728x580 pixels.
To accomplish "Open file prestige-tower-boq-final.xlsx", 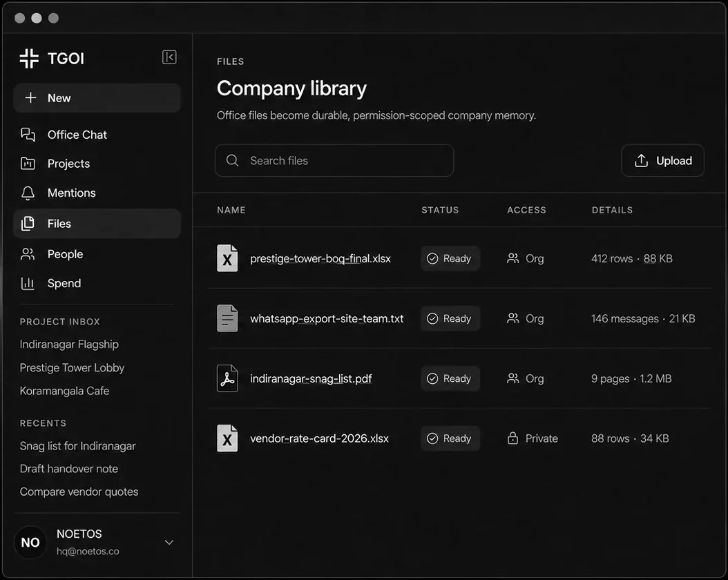I will 320,258.
